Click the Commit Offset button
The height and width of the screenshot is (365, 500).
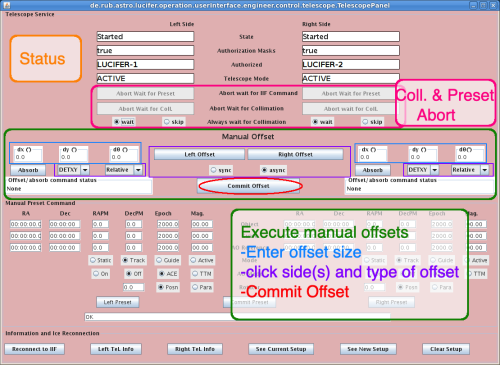[248, 186]
